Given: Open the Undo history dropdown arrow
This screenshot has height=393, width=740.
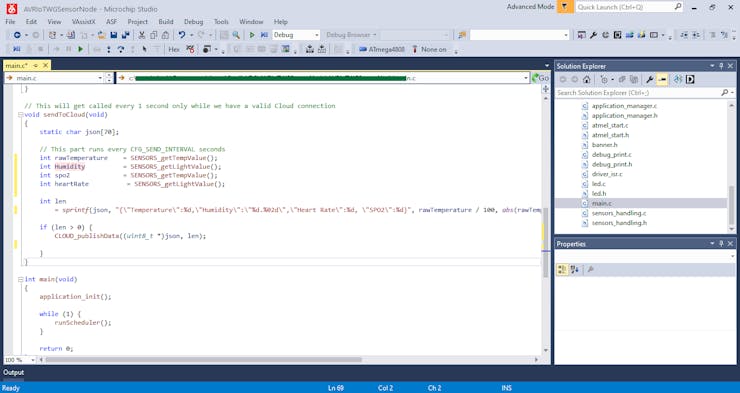Looking at the screenshot, I should tap(191, 35).
